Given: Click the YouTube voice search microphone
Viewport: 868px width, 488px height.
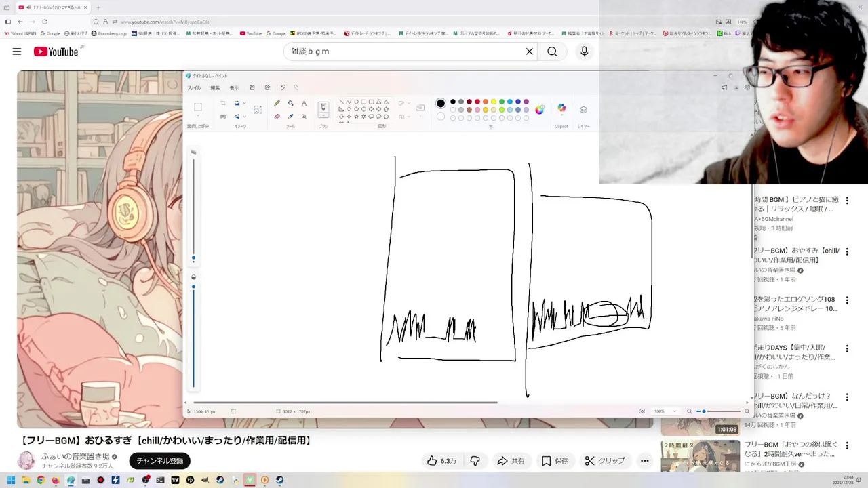Looking at the screenshot, I should click(x=584, y=52).
